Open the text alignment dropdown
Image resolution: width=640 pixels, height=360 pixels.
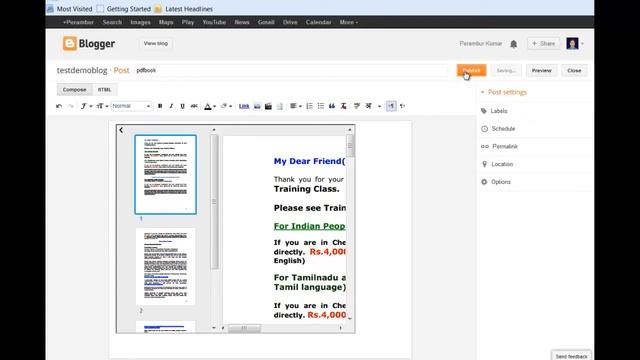(x=296, y=106)
